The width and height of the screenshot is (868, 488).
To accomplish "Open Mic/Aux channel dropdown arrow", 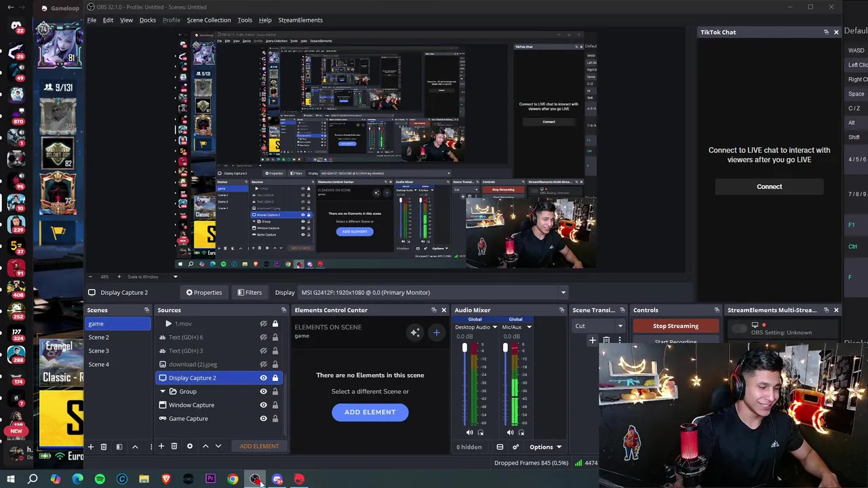I will click(x=529, y=327).
